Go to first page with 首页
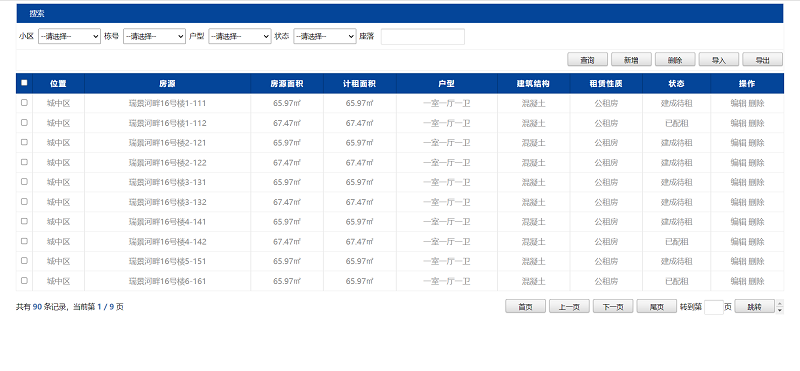The height and width of the screenshot is (371, 800). pos(526,307)
